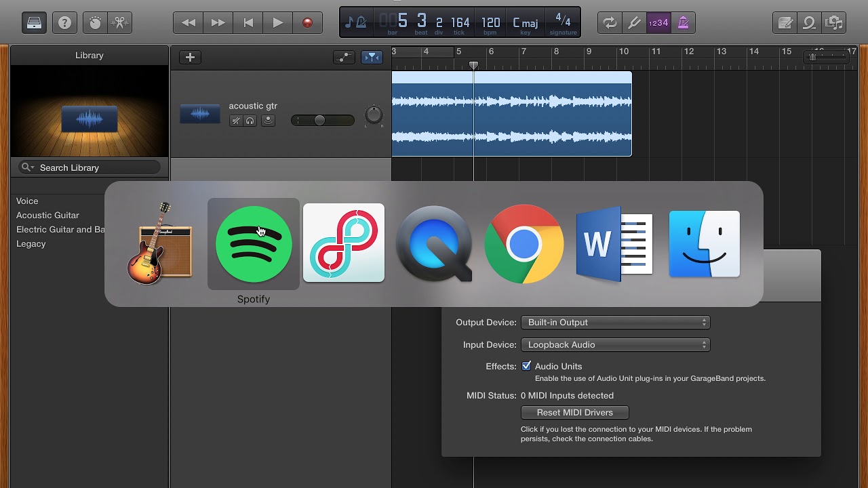Open Quick Help question mark button
Image resolution: width=868 pixels, height=488 pixels.
click(x=64, y=22)
